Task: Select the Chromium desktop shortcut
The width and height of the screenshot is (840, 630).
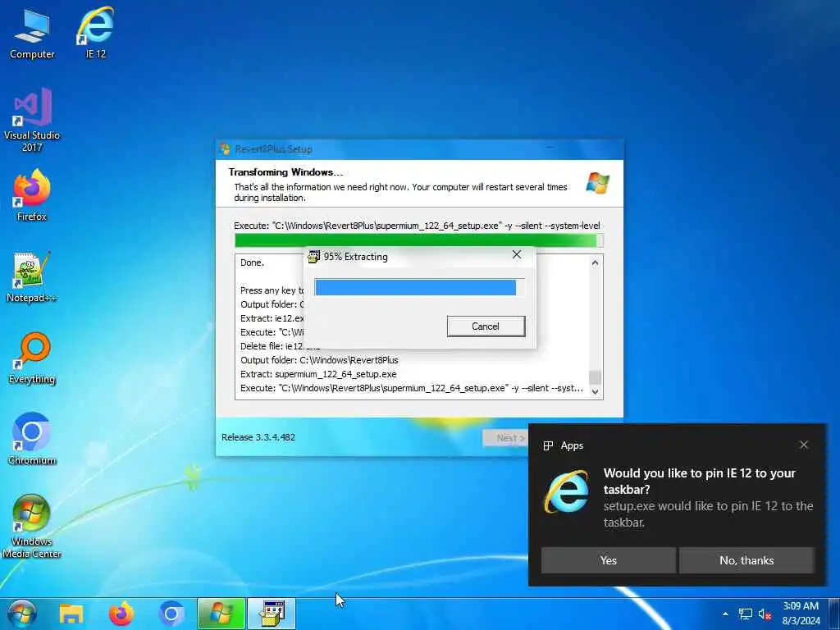Action: (32, 438)
